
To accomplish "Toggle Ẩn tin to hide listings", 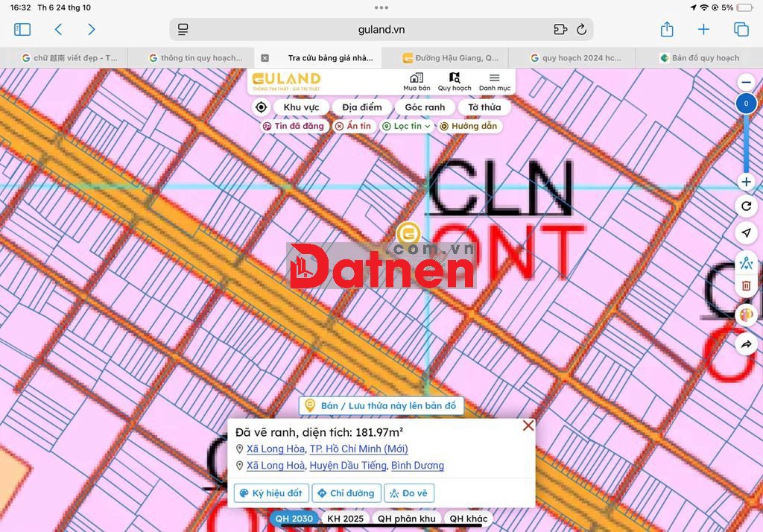I will coord(352,127).
